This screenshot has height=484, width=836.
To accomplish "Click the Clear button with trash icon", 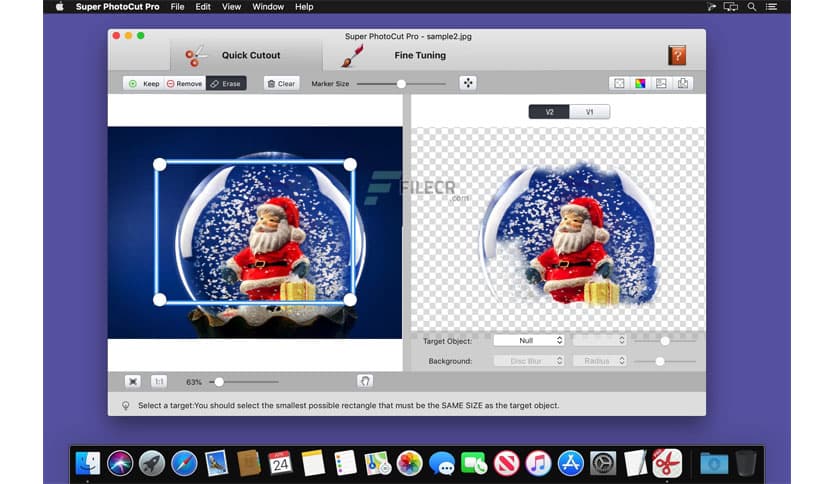I will click(x=282, y=84).
